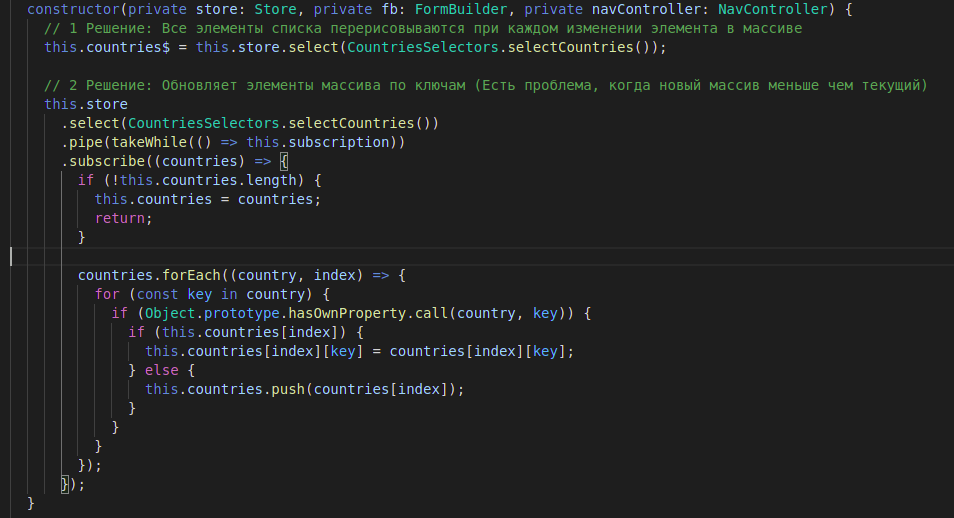The image size is (954, 518).
Task: Click the 'constructor' keyword
Action: point(73,9)
